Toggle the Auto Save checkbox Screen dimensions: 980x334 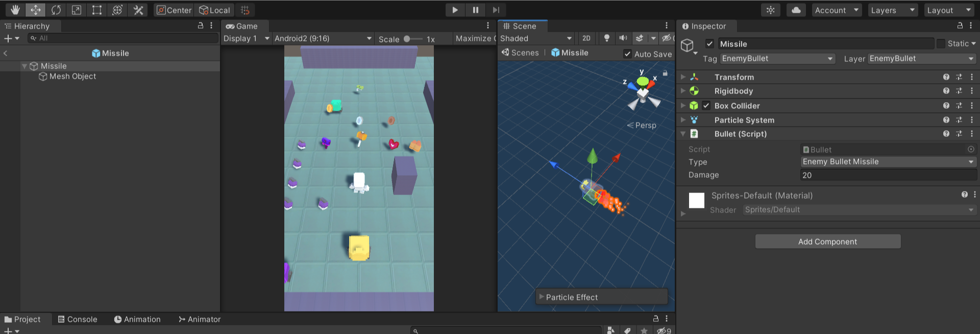tap(627, 54)
